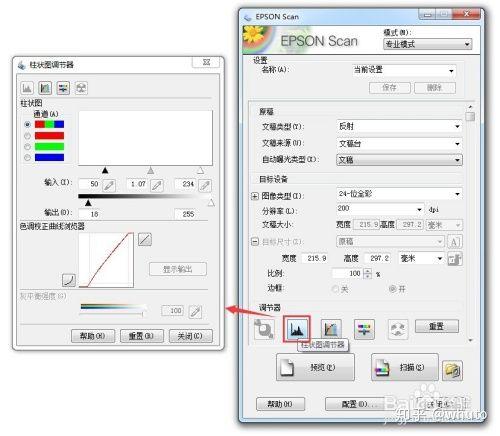Click the lock aspect ratio icon beside unit dropdown

click(455, 259)
